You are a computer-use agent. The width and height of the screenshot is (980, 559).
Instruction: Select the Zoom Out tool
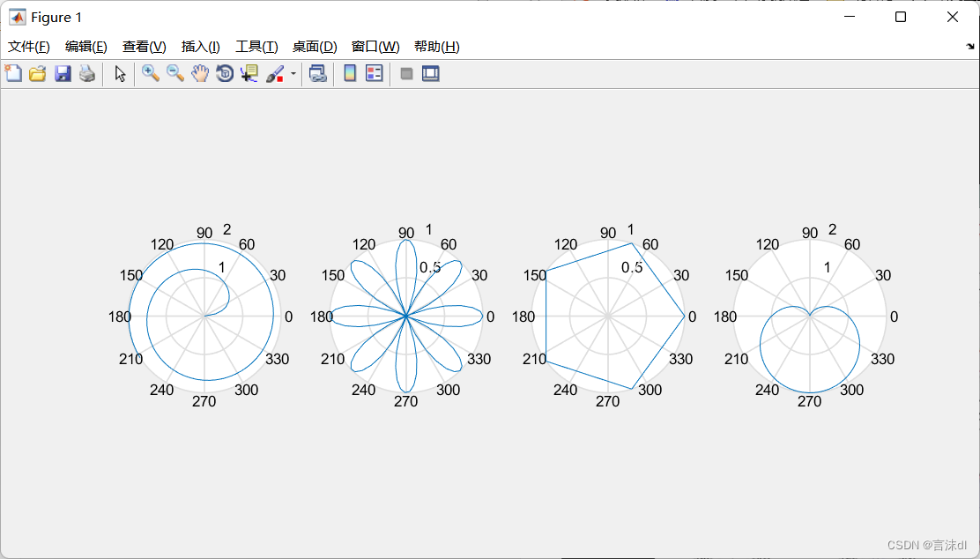[x=175, y=74]
